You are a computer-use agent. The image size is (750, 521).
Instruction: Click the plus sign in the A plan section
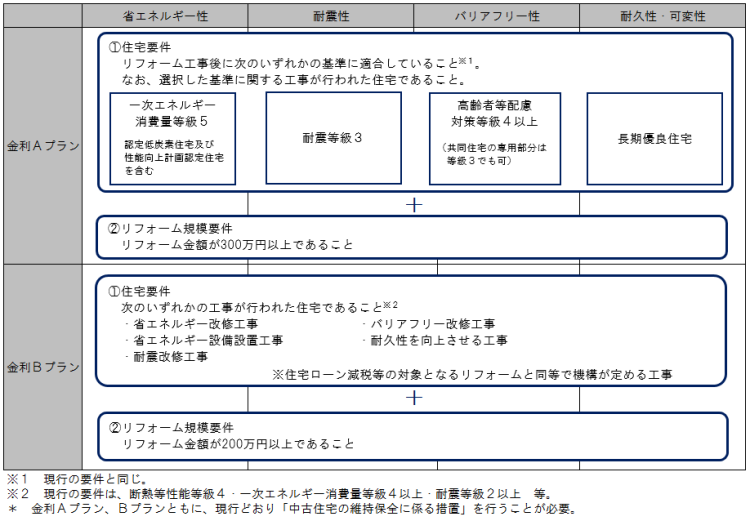414,205
